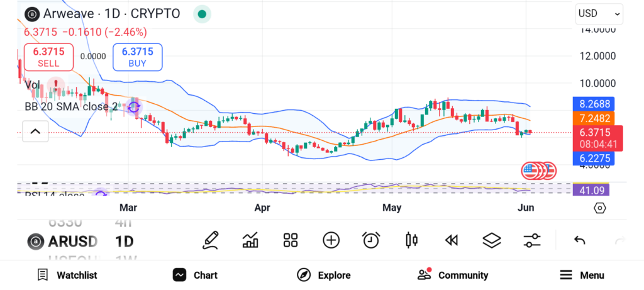Screen dimensions: 644x290
Task: Tap the add symbol plus icon
Action: [x=331, y=240]
